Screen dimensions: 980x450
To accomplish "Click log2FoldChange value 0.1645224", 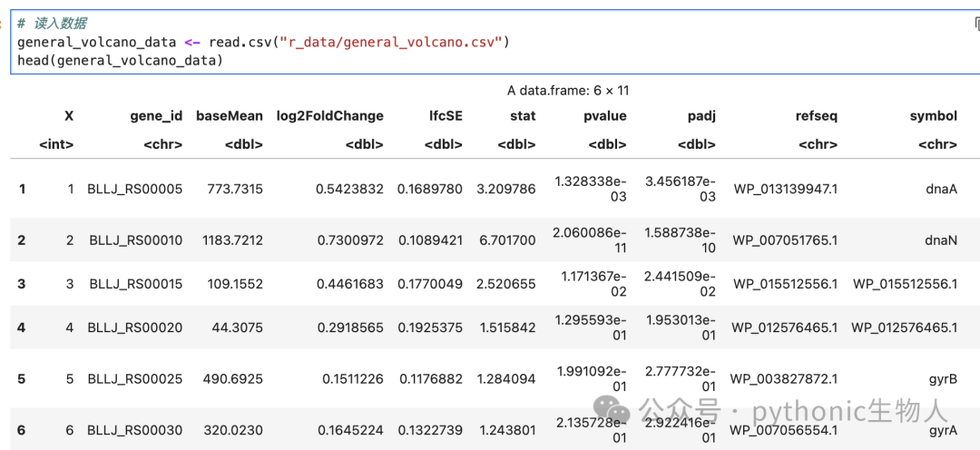I will click(x=350, y=430).
